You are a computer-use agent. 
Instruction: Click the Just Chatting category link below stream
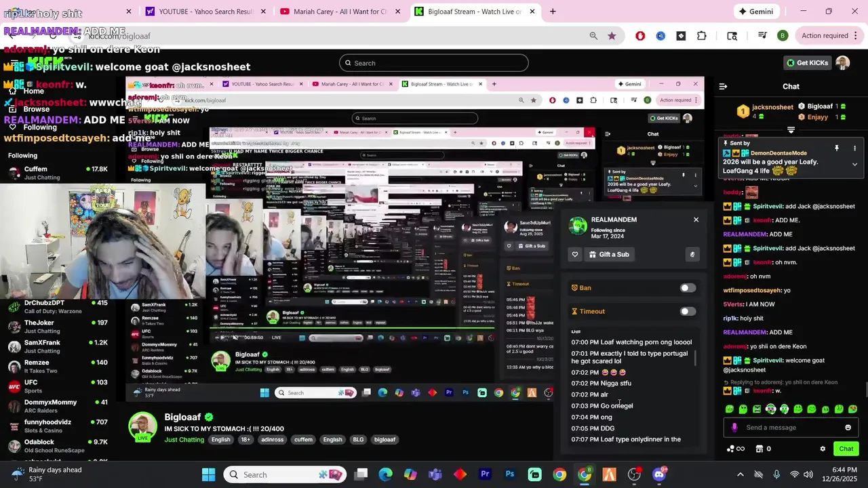(184, 440)
